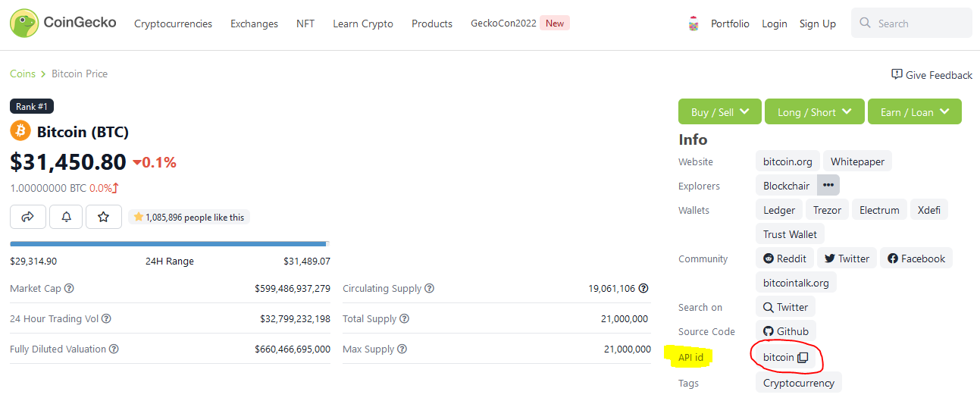Open the Trezor wallet link
The image size is (980, 401).
[x=827, y=210]
